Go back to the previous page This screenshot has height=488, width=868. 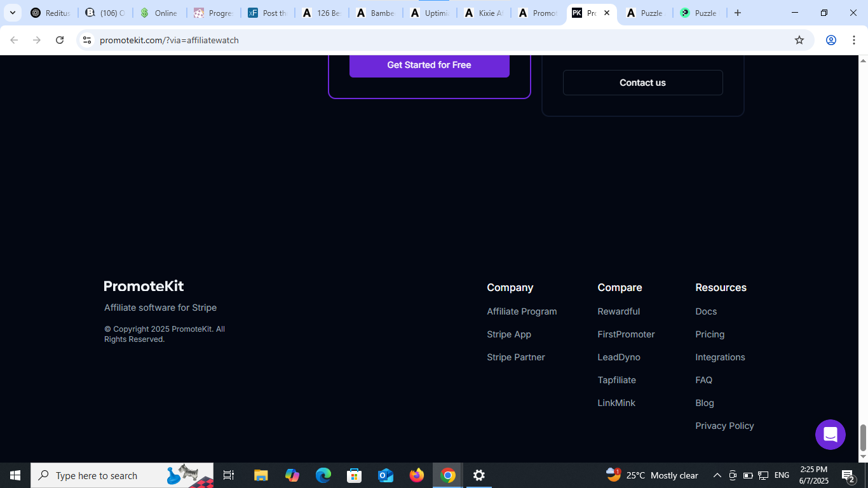[x=14, y=40]
